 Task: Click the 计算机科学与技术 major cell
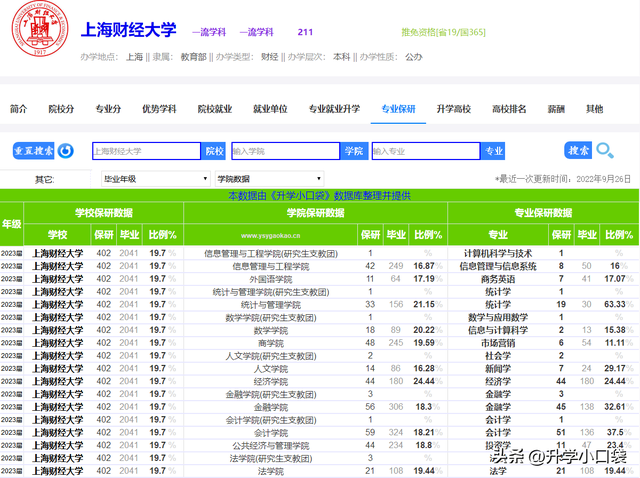pos(498,253)
